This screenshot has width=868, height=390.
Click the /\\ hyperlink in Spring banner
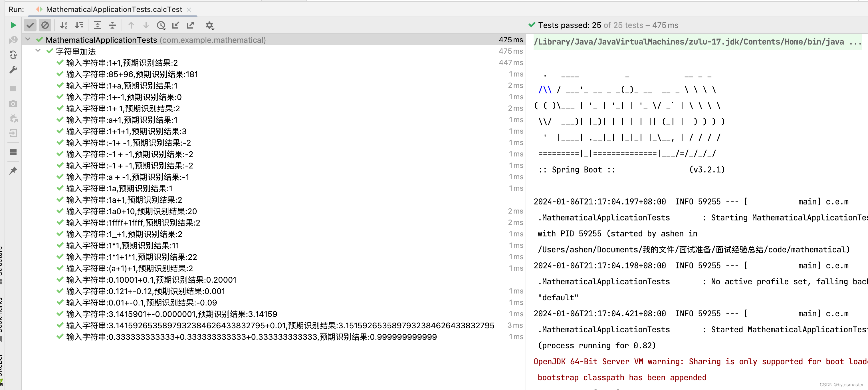(545, 90)
